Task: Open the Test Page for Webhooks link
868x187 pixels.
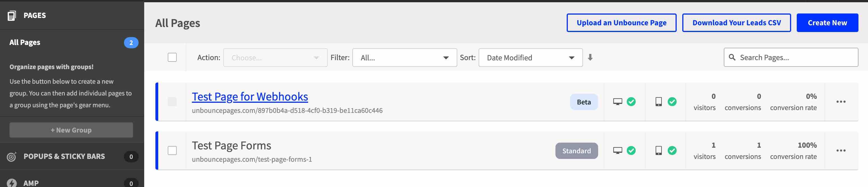Action: pyautogui.click(x=250, y=96)
